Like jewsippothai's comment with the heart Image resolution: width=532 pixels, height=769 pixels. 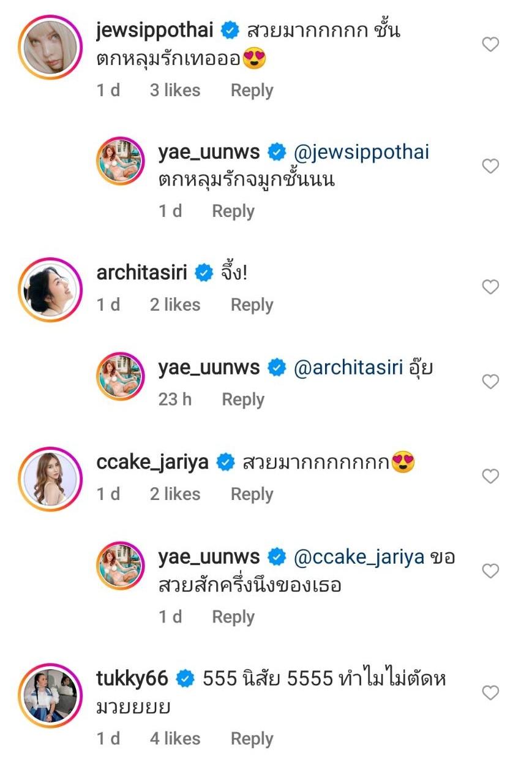[490, 45]
